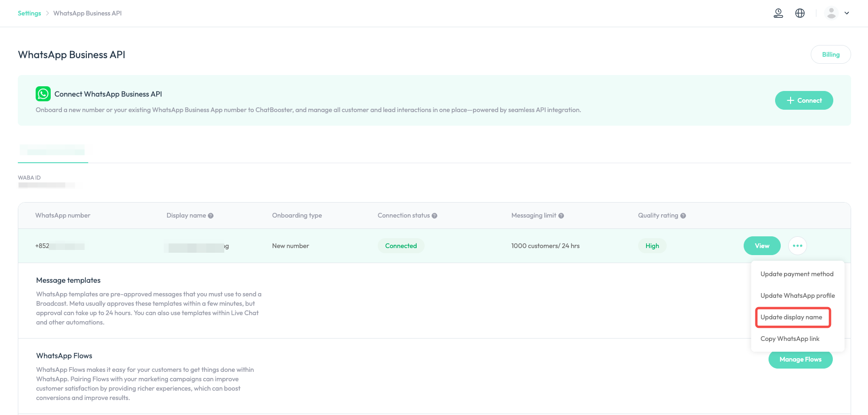The image size is (868, 415).
Task: Click View button for +852 number
Action: (762, 246)
